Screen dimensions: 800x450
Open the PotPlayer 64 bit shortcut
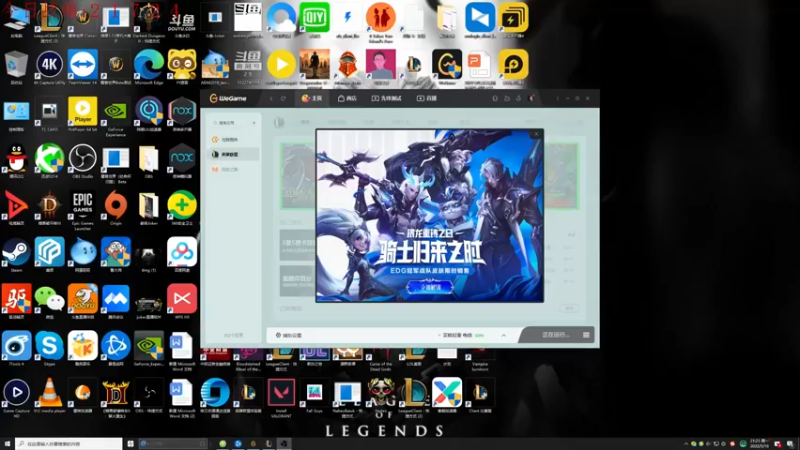[x=83, y=114]
